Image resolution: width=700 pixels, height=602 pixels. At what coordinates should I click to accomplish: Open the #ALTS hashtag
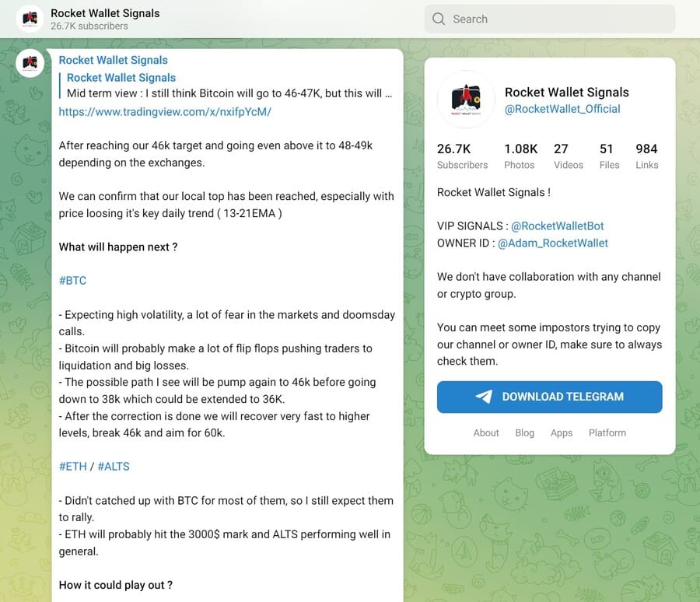114,466
